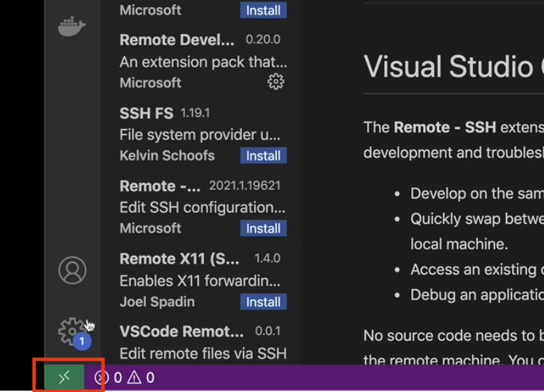Open the Docker view in activity bar

(72, 26)
